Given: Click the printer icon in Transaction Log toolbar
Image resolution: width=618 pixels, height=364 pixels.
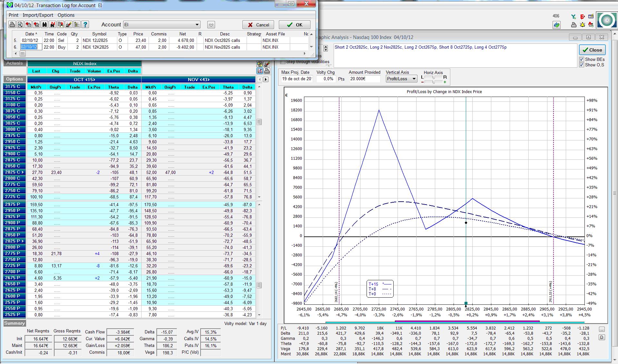Looking at the screenshot, I should [12, 24].
